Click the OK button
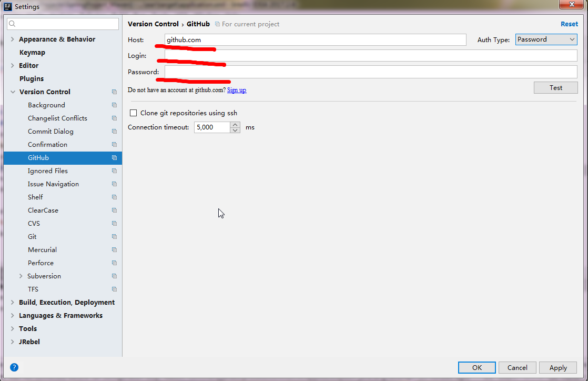The width and height of the screenshot is (588, 381). pyautogui.click(x=477, y=367)
